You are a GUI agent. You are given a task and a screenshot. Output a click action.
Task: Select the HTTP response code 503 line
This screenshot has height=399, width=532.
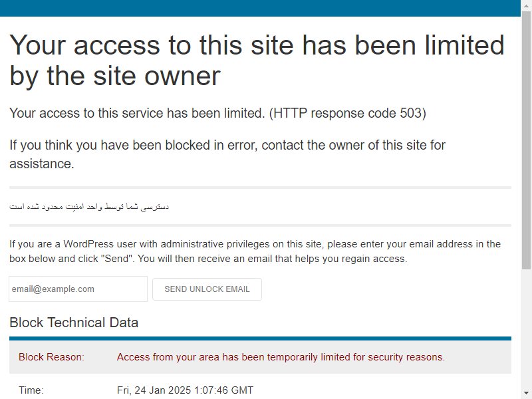coord(217,113)
